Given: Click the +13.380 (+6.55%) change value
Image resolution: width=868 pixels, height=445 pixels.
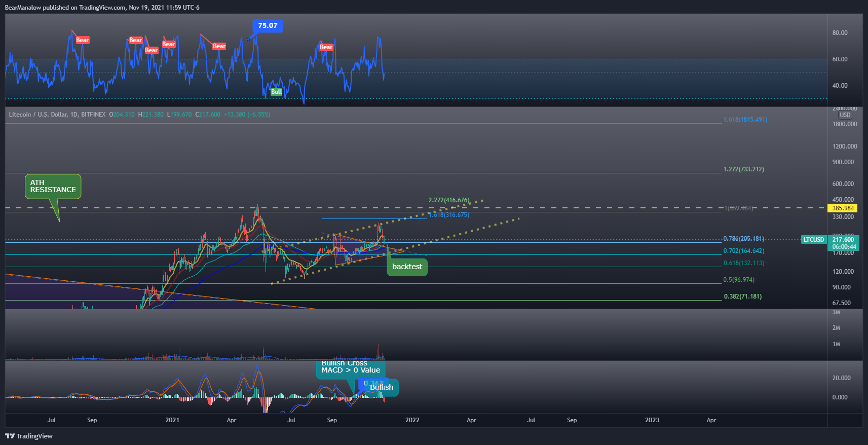Looking at the screenshot, I should point(247,115).
